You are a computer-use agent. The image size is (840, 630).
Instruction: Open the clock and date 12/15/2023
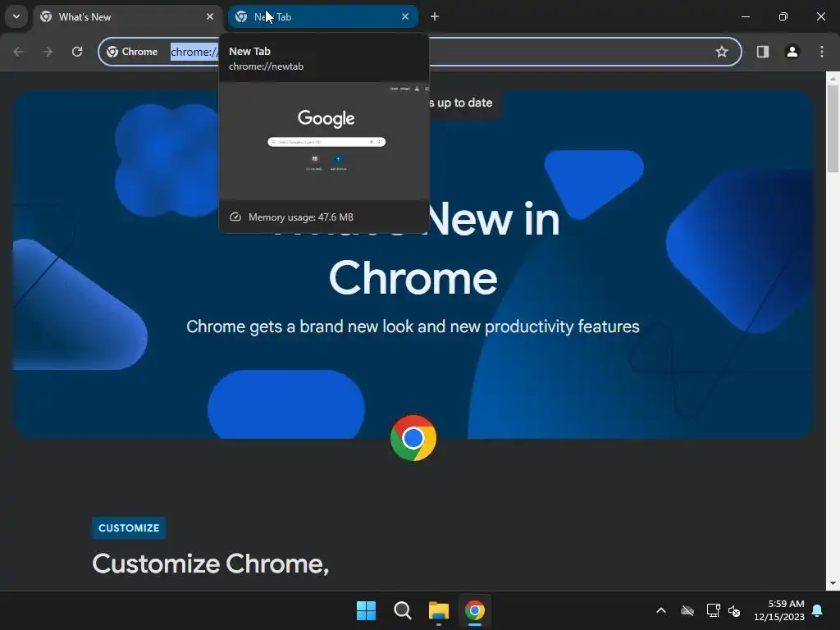[779, 610]
